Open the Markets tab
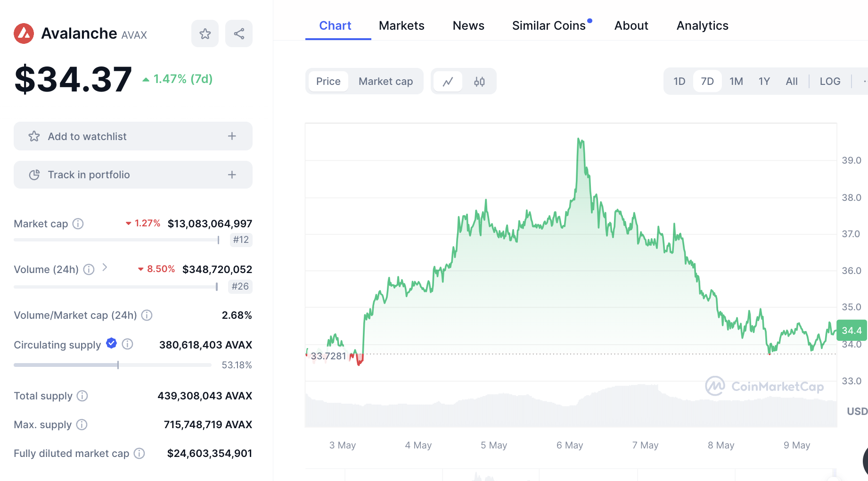This screenshot has width=868, height=481. (401, 25)
